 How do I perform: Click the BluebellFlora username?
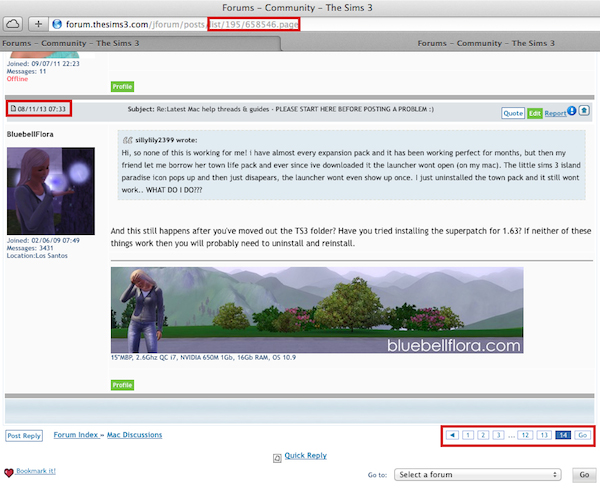tap(30, 134)
